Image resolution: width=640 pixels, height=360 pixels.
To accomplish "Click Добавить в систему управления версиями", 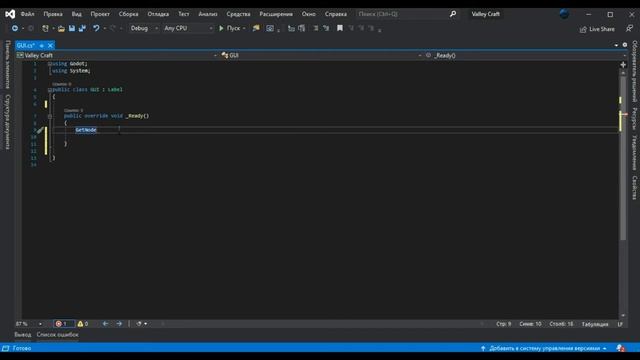I will tap(543, 348).
